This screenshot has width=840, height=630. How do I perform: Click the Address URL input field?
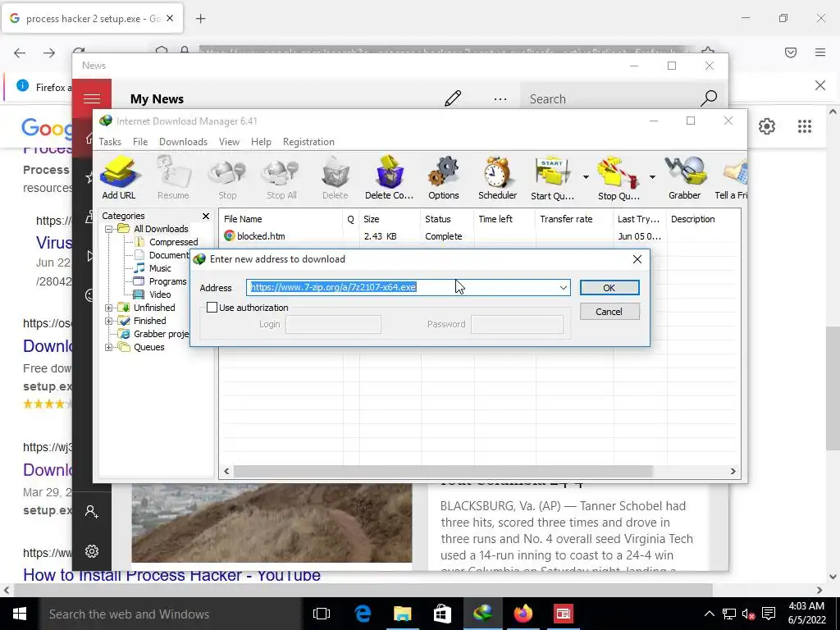tap(402, 288)
